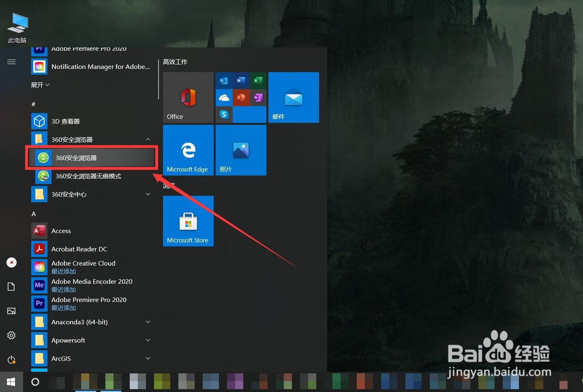
Task: Open Adobe Media Encoder 2020 icon
Action: [x=39, y=285]
